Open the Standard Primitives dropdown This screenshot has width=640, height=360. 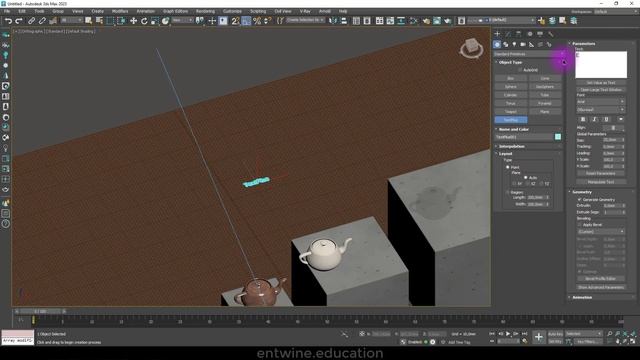click(529, 54)
